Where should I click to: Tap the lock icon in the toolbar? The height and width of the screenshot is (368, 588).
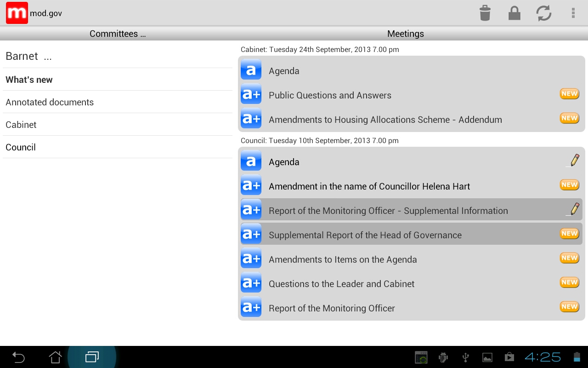514,13
